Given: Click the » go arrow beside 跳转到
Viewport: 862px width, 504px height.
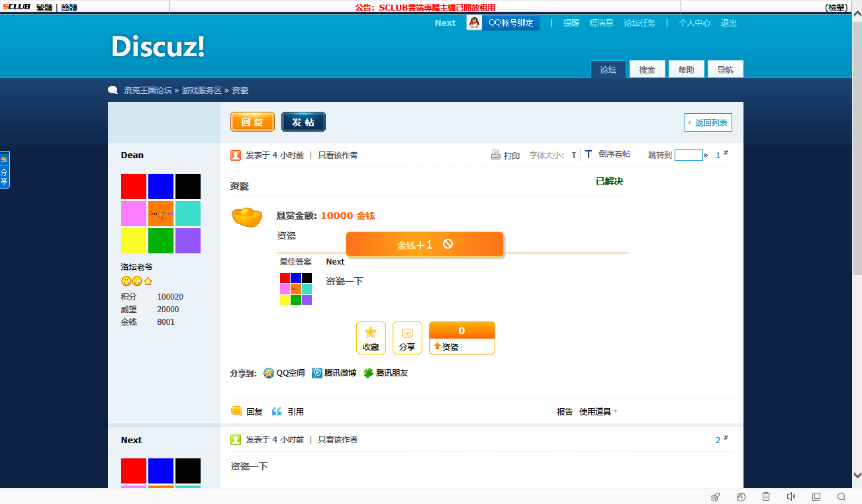Looking at the screenshot, I should coord(706,155).
